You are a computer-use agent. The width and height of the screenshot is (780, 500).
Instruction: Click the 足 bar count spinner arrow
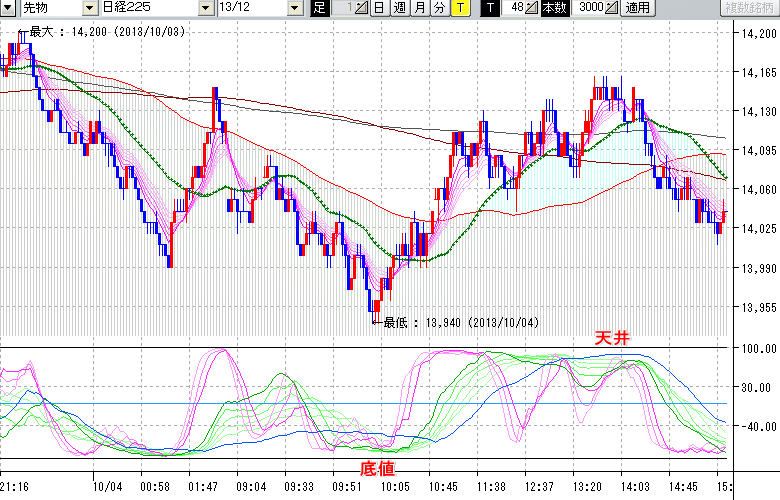click(363, 8)
